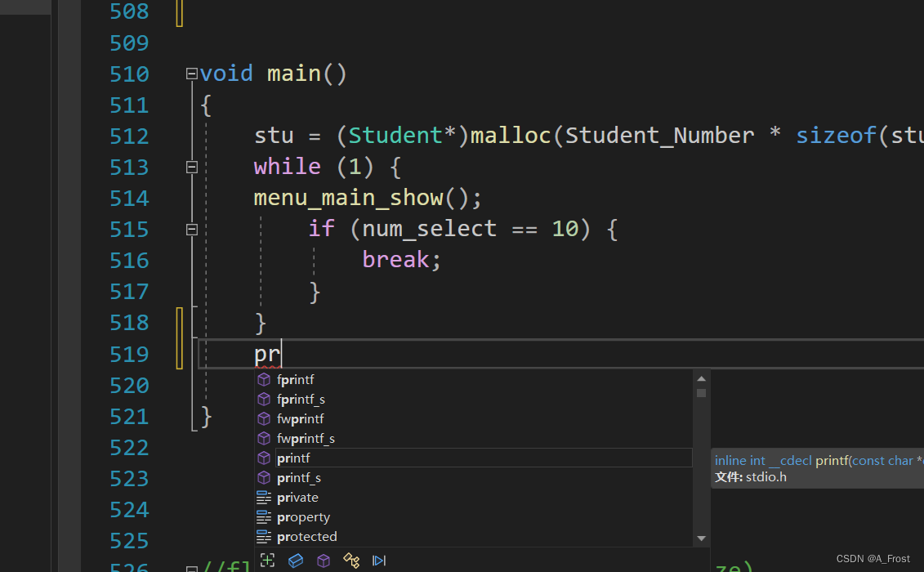Viewport: 924px width, 572px height.
Task: Choose fwprintf from the suggestion popup
Action: click(301, 418)
